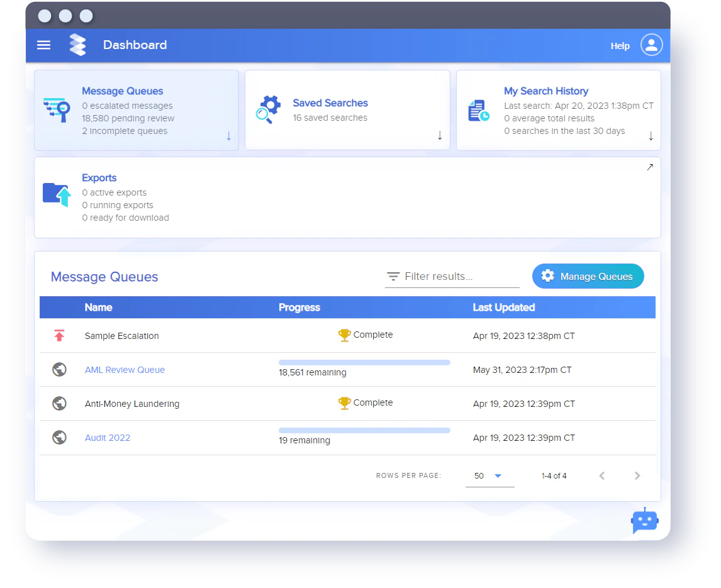Click the escalation arrow icon for Sample Escalation

pyautogui.click(x=59, y=336)
